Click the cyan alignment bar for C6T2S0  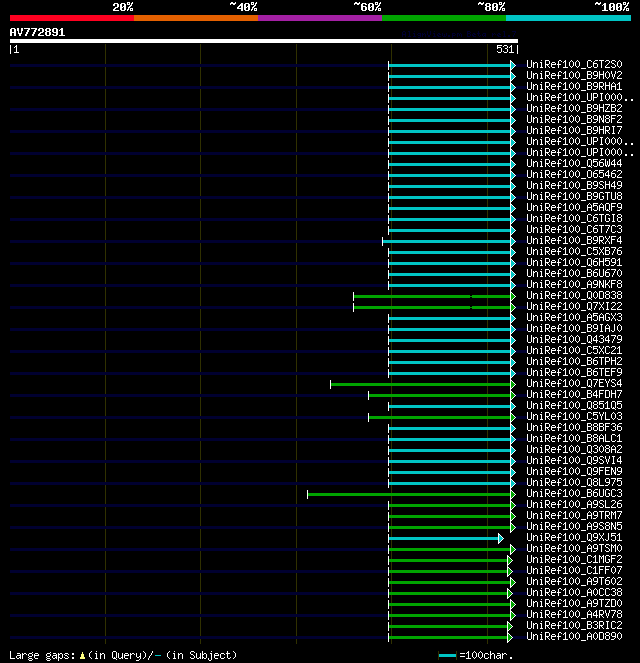coord(449,65)
